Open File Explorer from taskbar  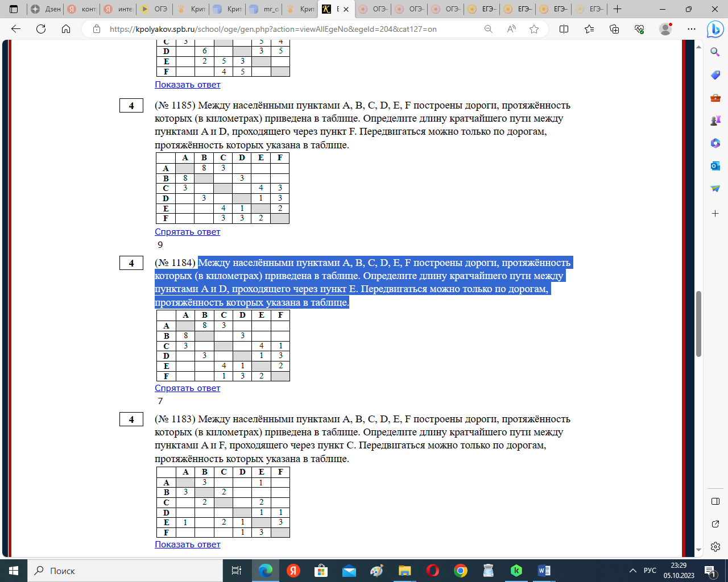(405, 571)
